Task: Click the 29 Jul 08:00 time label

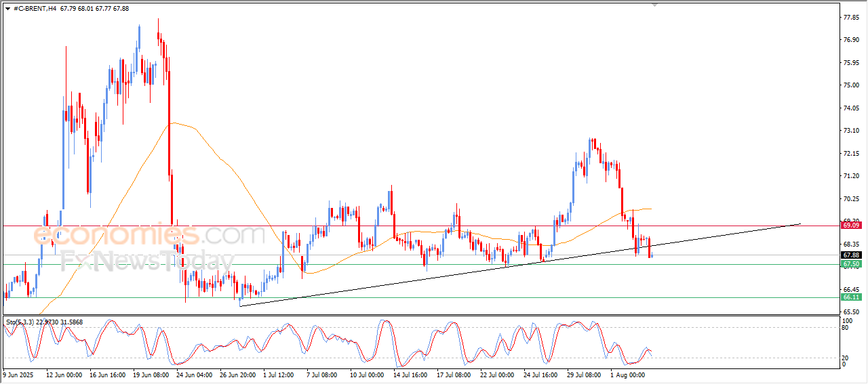Action: (585, 374)
